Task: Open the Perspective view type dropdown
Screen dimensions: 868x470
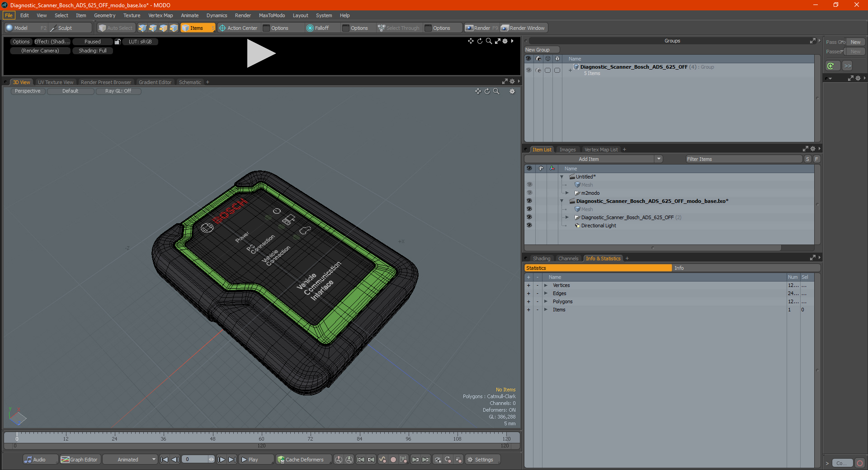Action: [28, 91]
